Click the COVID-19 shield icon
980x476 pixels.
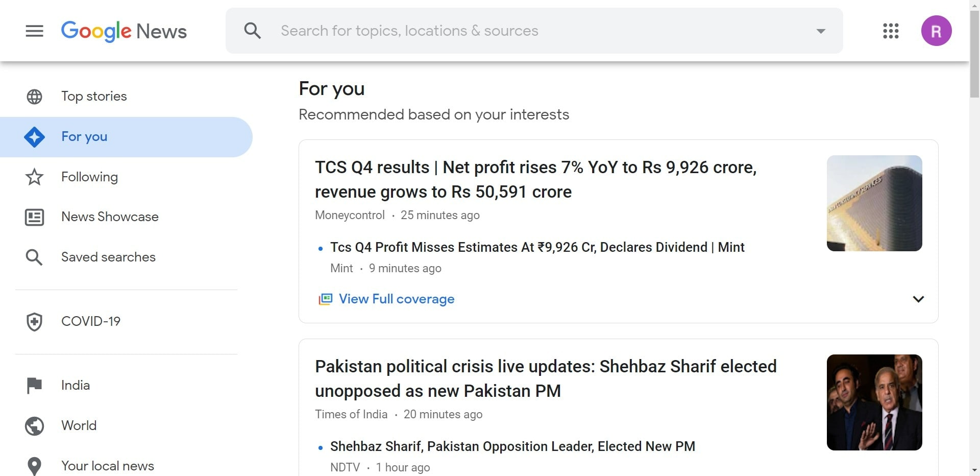pyautogui.click(x=34, y=322)
